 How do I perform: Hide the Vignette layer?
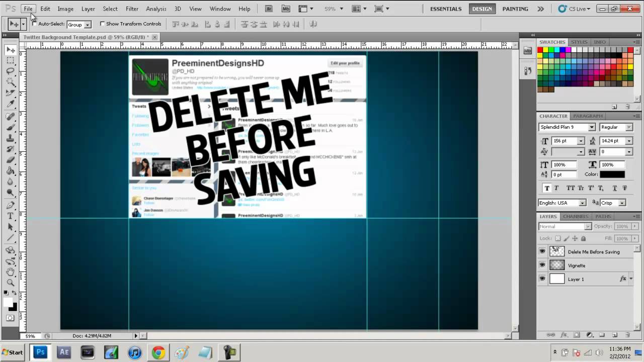pyautogui.click(x=542, y=265)
